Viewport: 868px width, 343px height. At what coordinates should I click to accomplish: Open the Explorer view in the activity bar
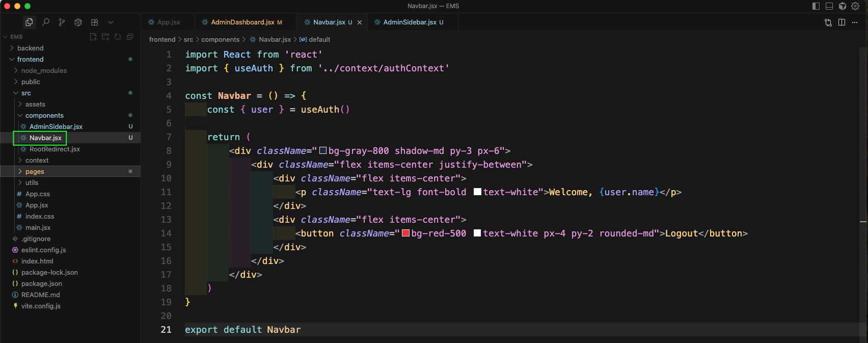pyautogui.click(x=29, y=22)
